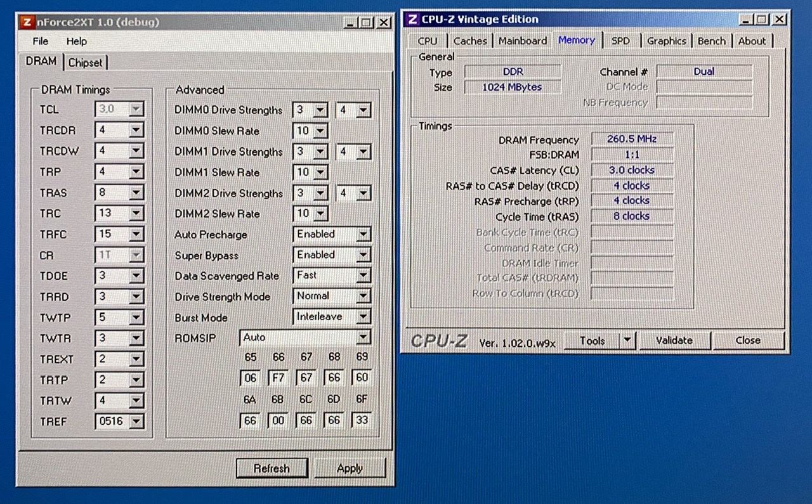
Task: Open the ROMSIP dropdown
Action: tap(305, 337)
